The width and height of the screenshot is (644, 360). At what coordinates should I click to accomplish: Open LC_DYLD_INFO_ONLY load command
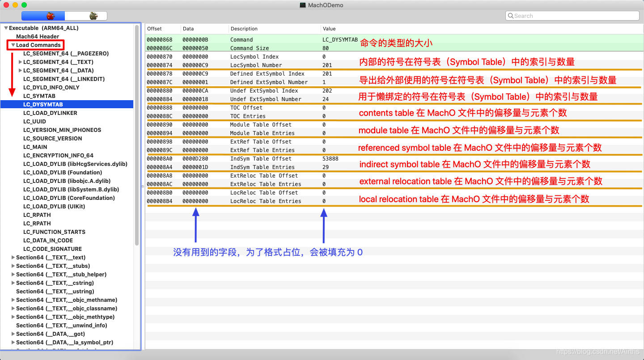pyautogui.click(x=51, y=88)
